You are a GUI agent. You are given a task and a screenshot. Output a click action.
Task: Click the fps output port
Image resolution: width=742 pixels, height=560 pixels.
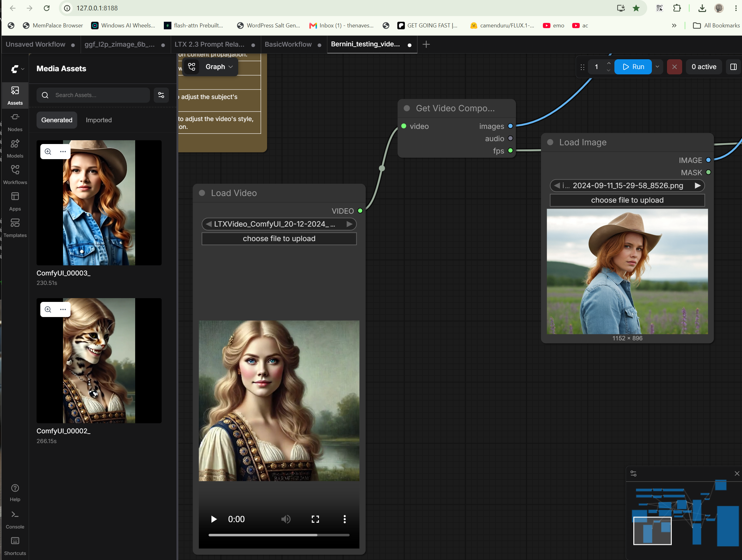pos(510,150)
